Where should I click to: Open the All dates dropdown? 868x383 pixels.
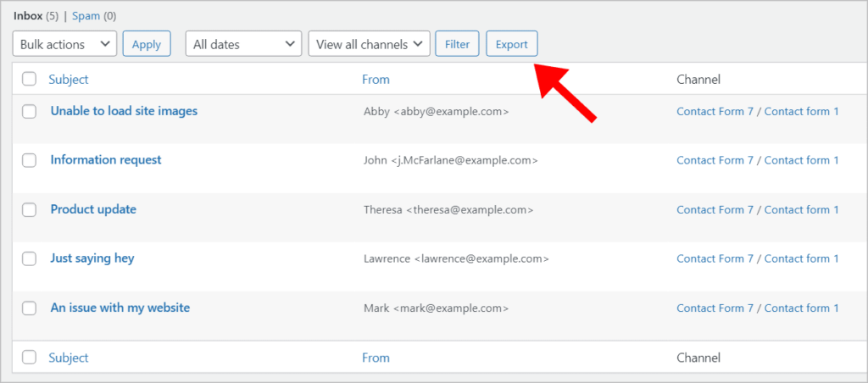point(243,44)
